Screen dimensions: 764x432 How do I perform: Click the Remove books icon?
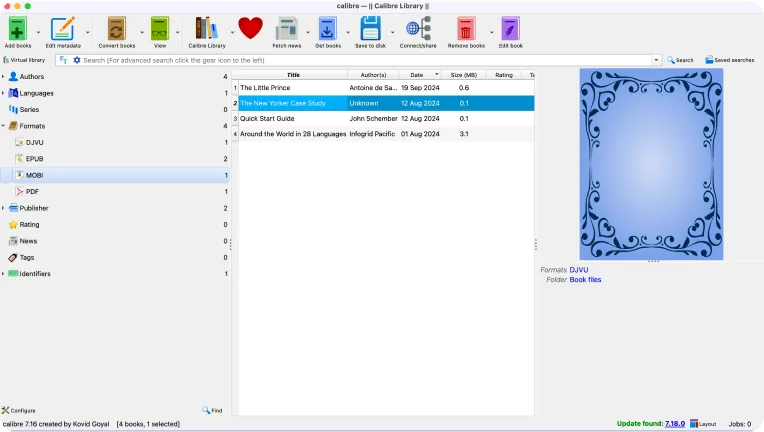(466, 29)
